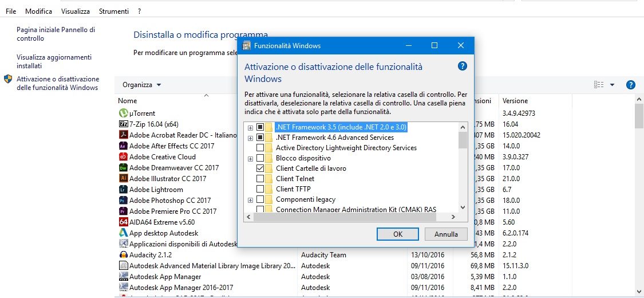This screenshot has height=298, width=644.
Task: Enable Client TFTP checkbox
Action: click(260, 189)
